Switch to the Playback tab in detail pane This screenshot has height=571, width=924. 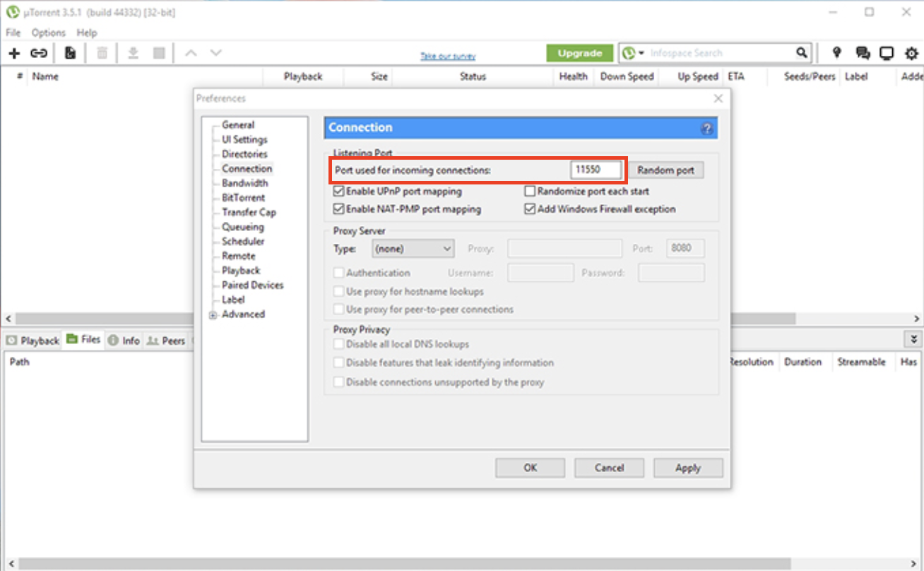(32, 341)
